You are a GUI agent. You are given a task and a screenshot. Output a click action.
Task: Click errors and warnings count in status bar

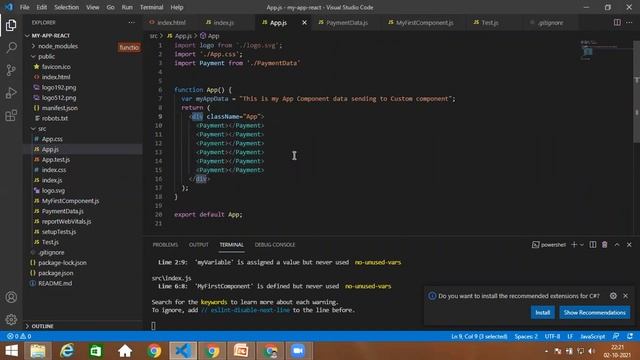click(19, 336)
